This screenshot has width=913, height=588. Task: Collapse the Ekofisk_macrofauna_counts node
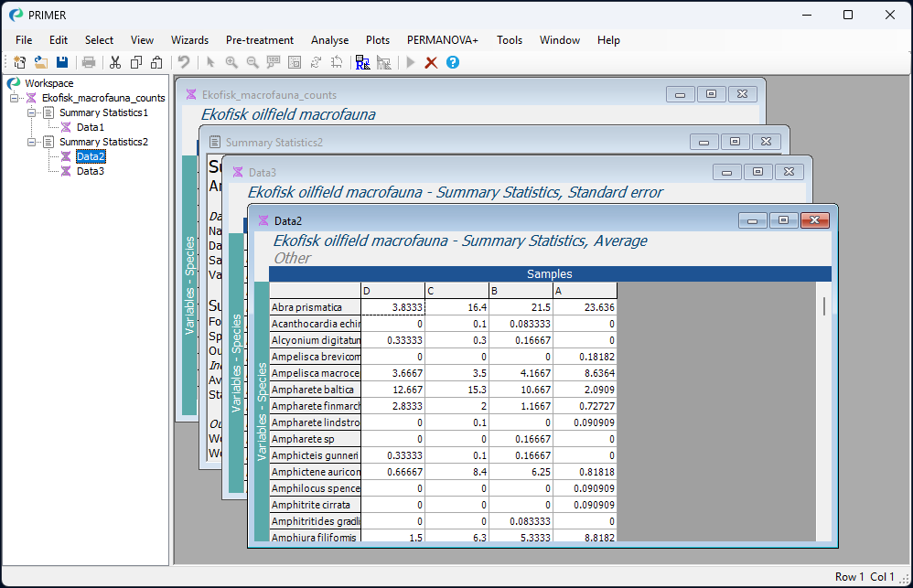coord(13,98)
